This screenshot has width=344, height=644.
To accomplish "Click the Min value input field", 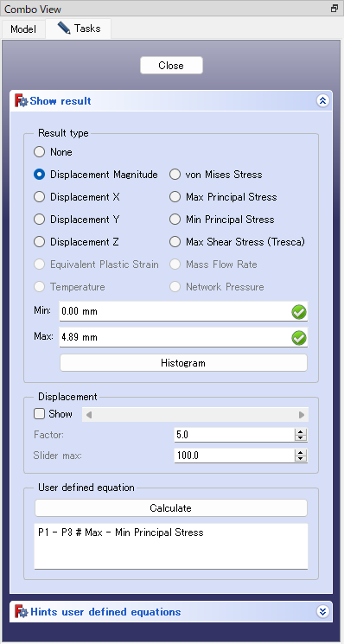I will coord(183,312).
